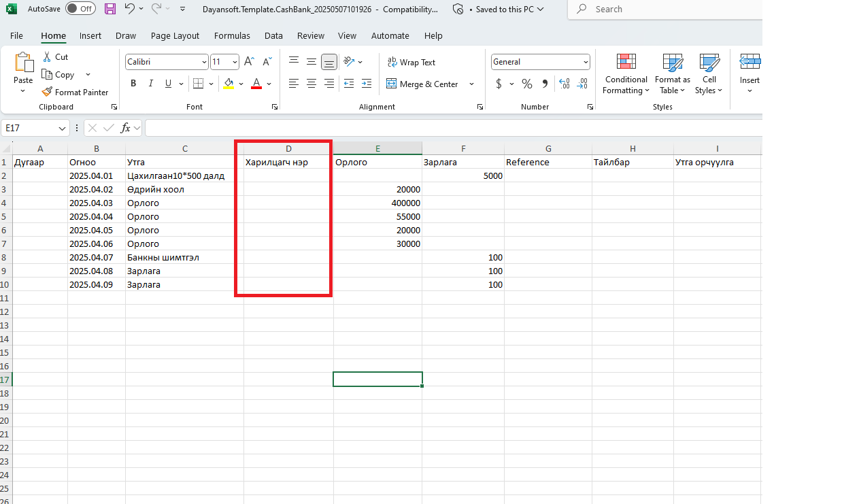
Task: Click the red Font Color swatch
Action: (256, 84)
